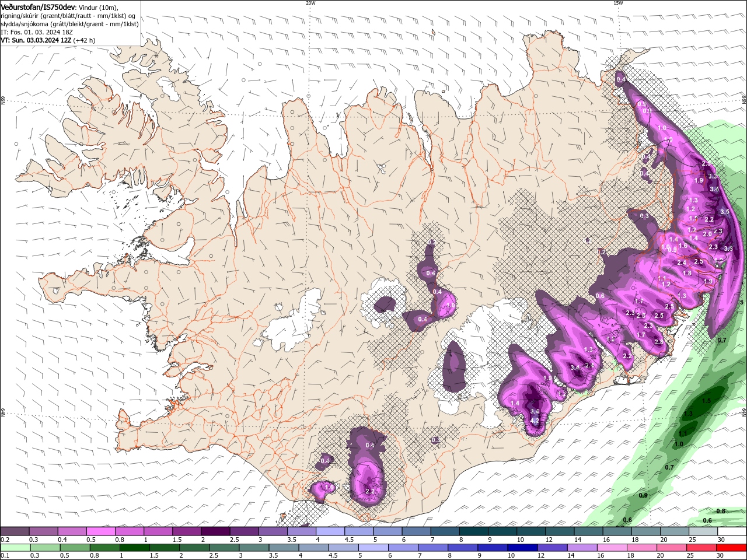
Task: Select the snow legend swatch between 25 and 30
Action: point(703,531)
